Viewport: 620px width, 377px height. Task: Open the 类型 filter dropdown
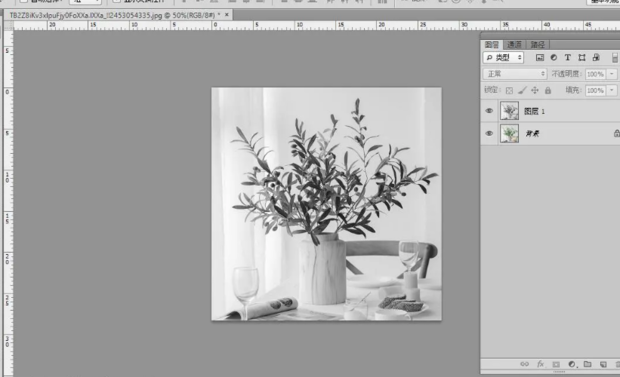(503, 58)
